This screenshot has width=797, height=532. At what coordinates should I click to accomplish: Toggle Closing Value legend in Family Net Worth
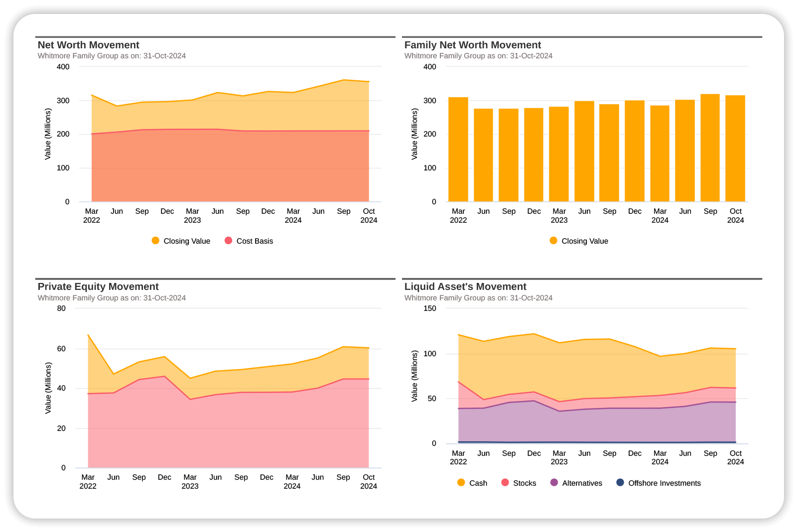579,241
